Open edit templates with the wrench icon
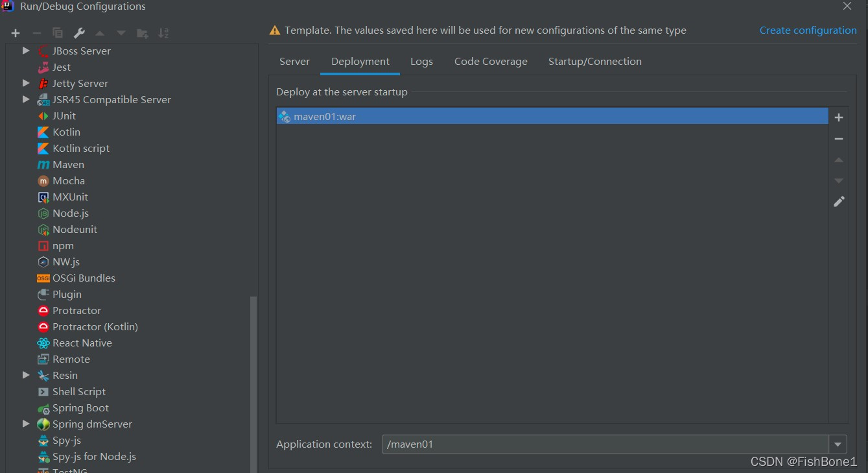The width and height of the screenshot is (868, 473). pos(79,33)
